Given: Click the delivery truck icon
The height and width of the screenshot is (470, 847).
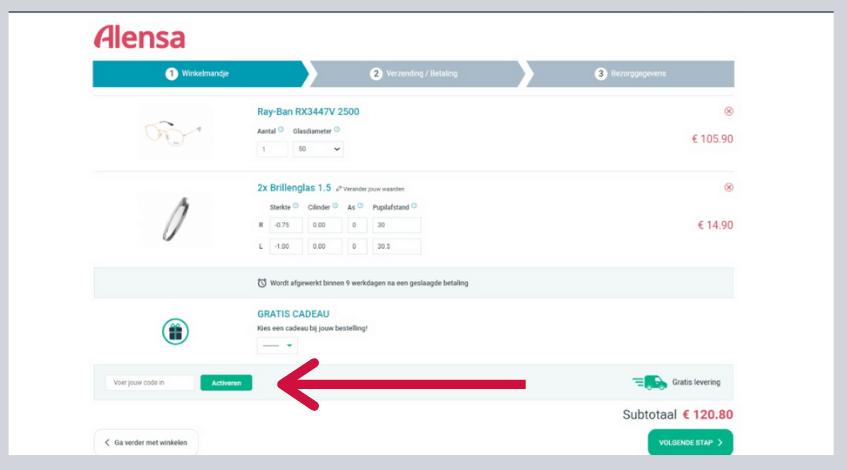Looking at the screenshot, I should [x=650, y=382].
